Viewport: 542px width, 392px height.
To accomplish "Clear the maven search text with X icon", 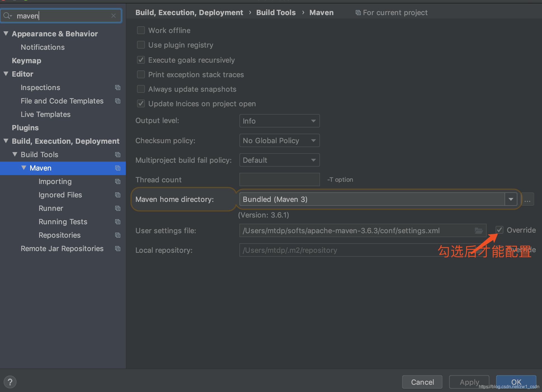I will (x=113, y=16).
